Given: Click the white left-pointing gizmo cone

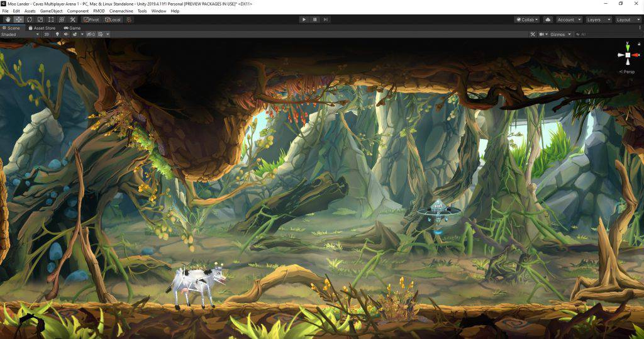Looking at the screenshot, I should 621,55.
